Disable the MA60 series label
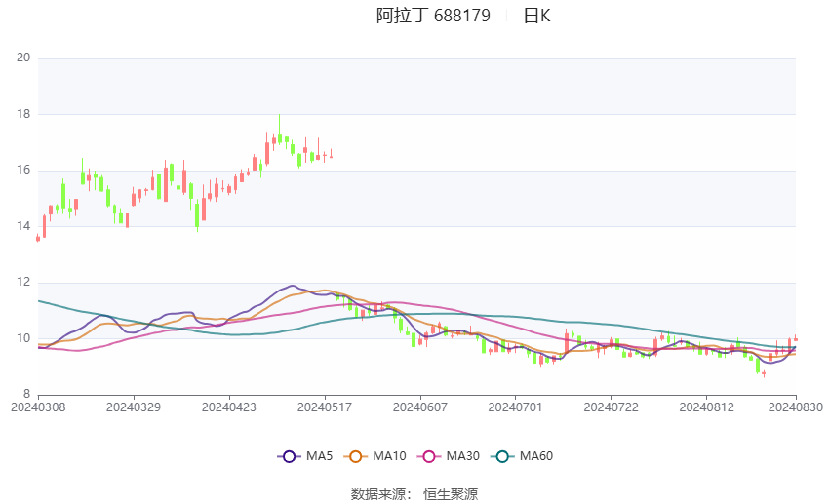829x504 pixels. (535, 455)
